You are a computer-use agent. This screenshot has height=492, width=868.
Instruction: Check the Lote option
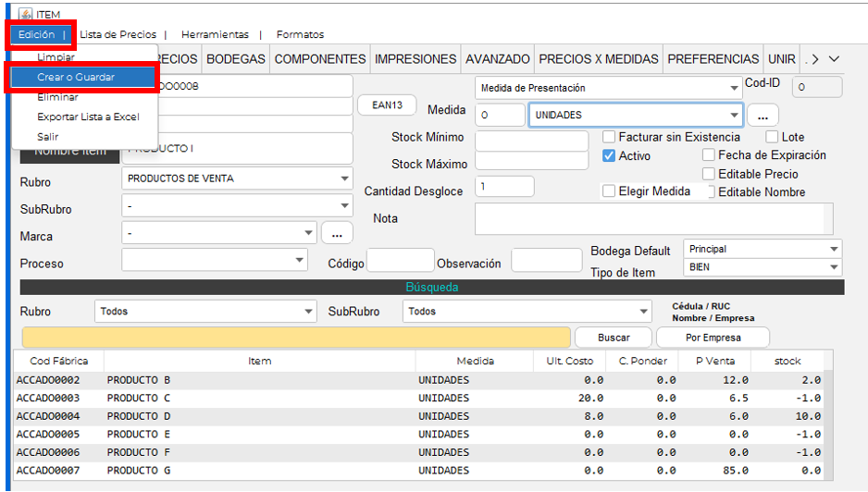772,137
